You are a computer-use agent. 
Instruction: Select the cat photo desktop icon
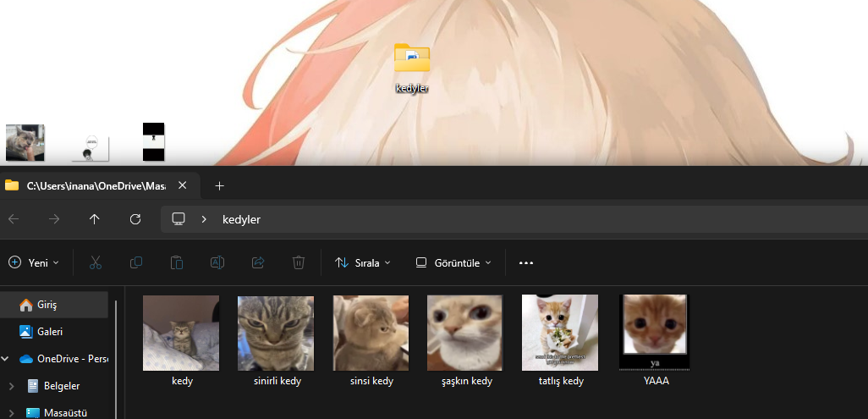[x=25, y=142]
